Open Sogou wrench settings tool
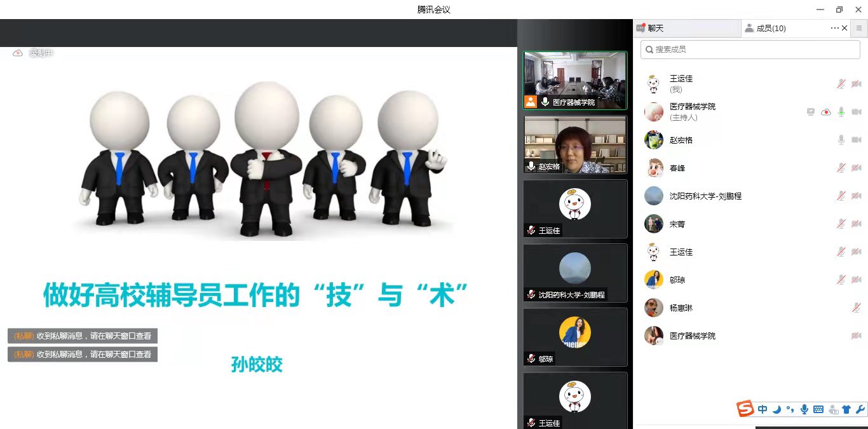 pyautogui.click(x=860, y=409)
